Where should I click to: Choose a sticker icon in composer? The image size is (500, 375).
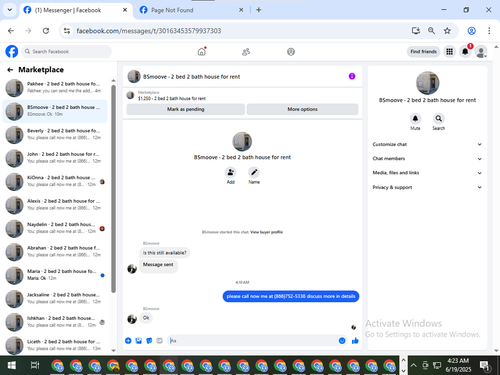149,341
